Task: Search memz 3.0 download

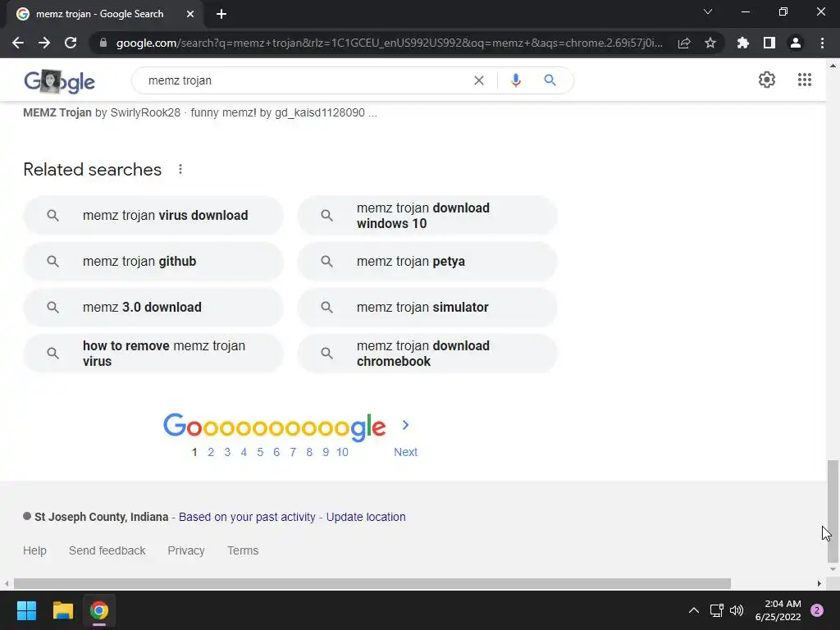Action: pyautogui.click(x=153, y=308)
